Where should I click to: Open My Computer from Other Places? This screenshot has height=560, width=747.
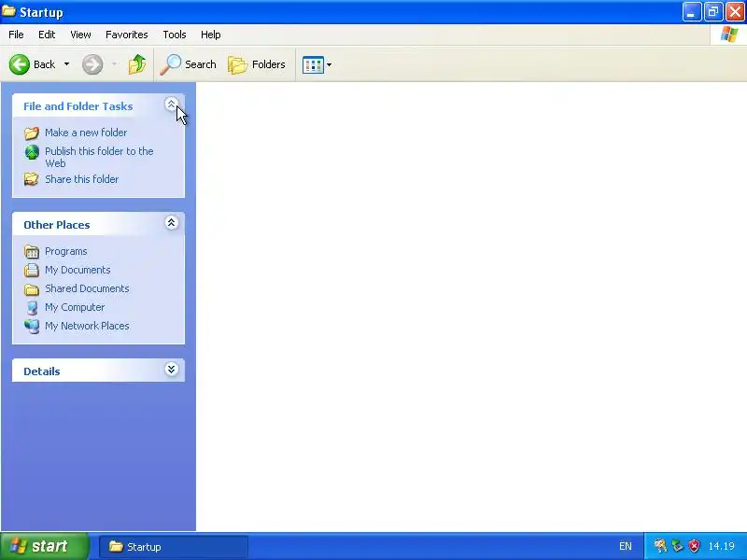(x=75, y=307)
